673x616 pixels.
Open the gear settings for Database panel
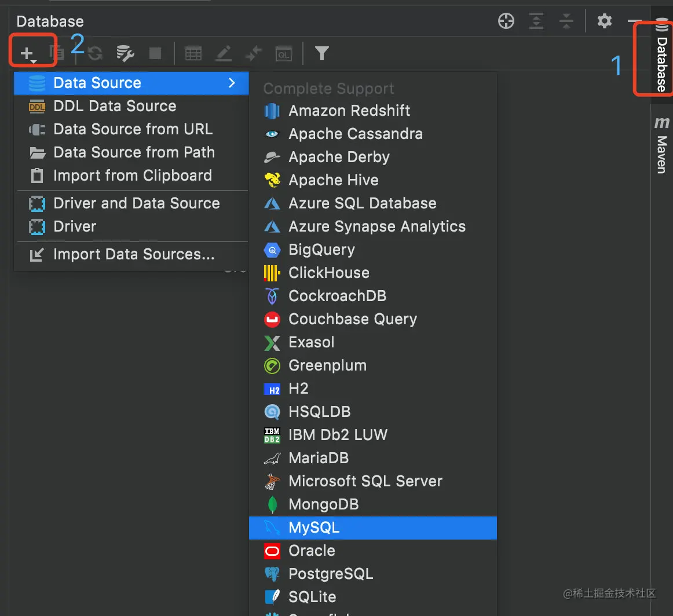604,21
